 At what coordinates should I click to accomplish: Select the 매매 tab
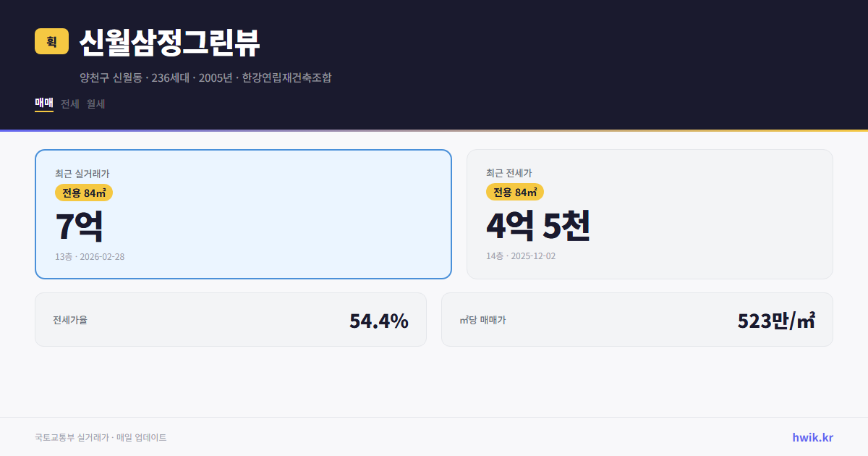[43, 104]
